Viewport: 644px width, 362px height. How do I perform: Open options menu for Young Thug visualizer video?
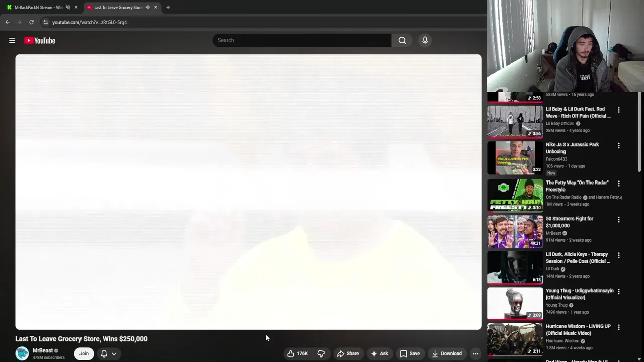point(619,292)
